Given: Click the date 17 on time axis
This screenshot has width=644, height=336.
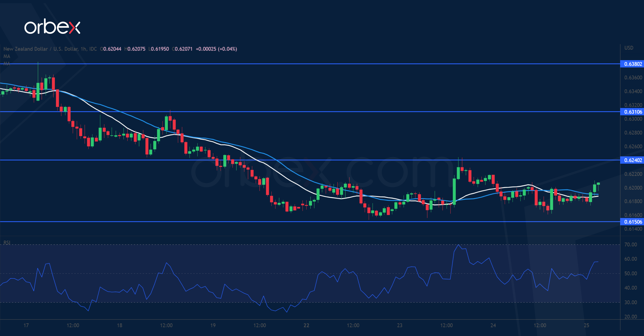Looking at the screenshot, I should pyautogui.click(x=26, y=325).
